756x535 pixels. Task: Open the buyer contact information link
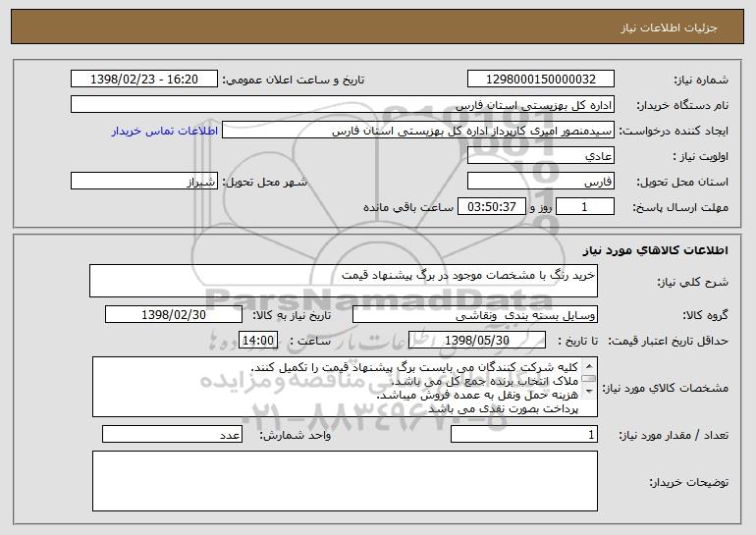(x=164, y=132)
